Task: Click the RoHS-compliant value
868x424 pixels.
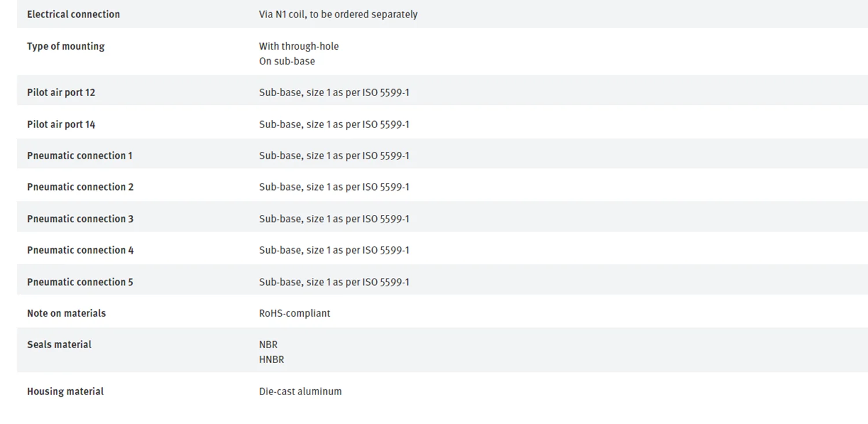Action: (x=295, y=313)
